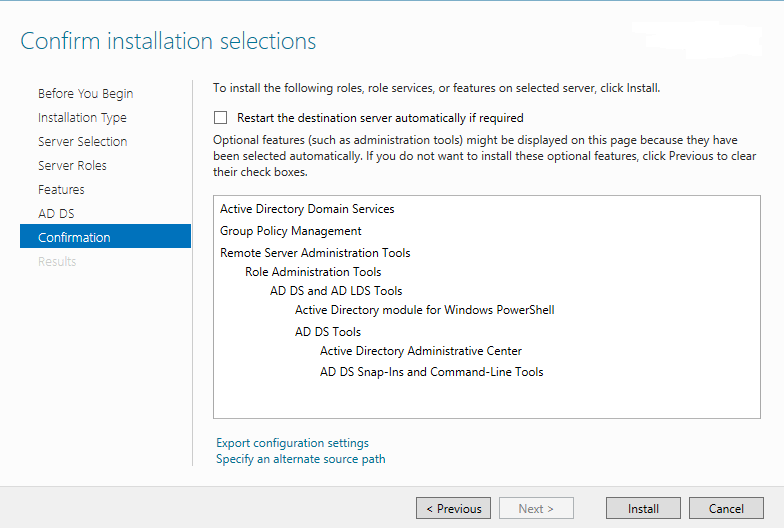Go to the Before You Begin step
The height and width of the screenshot is (528, 784).
pyautogui.click(x=85, y=94)
